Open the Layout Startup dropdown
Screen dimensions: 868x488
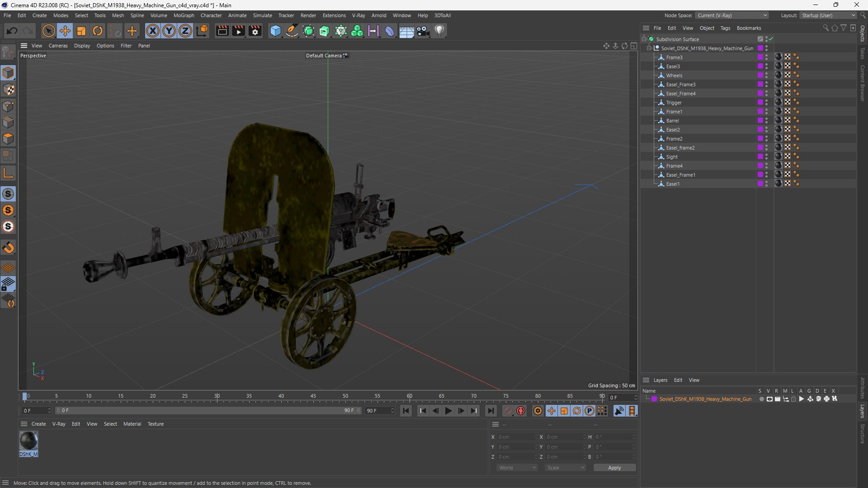click(829, 15)
